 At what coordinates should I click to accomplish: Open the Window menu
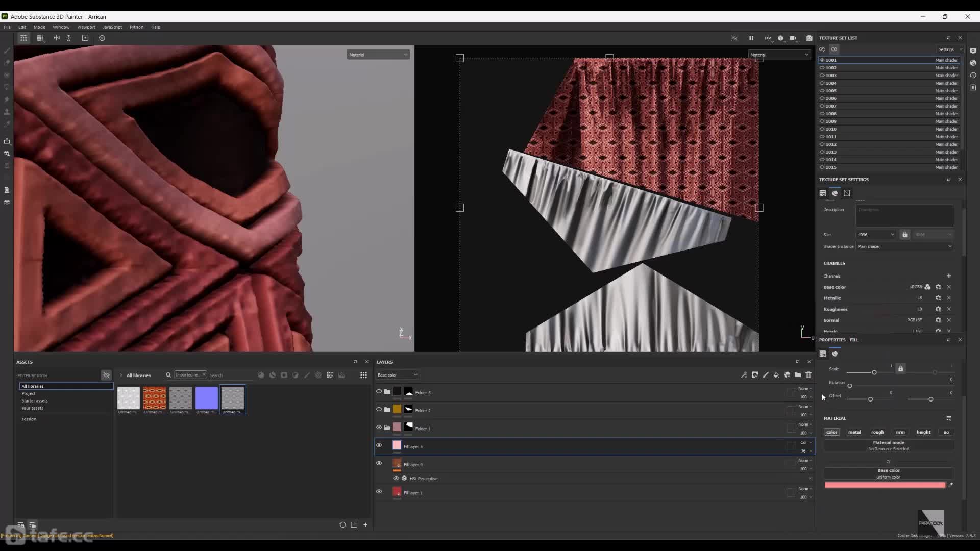coord(61,27)
